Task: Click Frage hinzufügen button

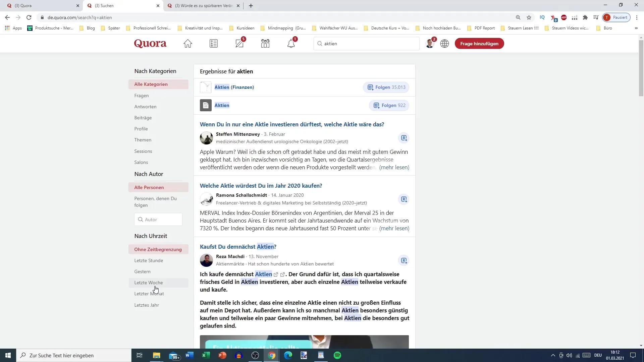Action: [x=479, y=43]
